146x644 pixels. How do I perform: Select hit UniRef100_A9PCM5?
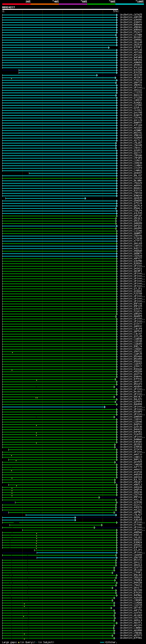point(131,17)
